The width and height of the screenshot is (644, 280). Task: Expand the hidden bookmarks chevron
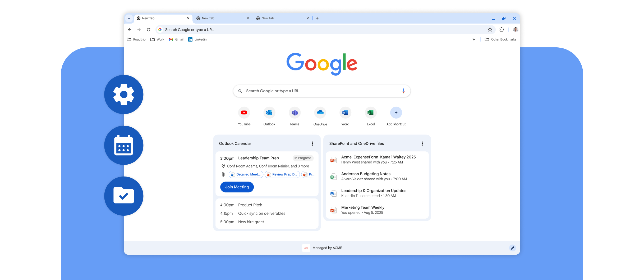(473, 39)
